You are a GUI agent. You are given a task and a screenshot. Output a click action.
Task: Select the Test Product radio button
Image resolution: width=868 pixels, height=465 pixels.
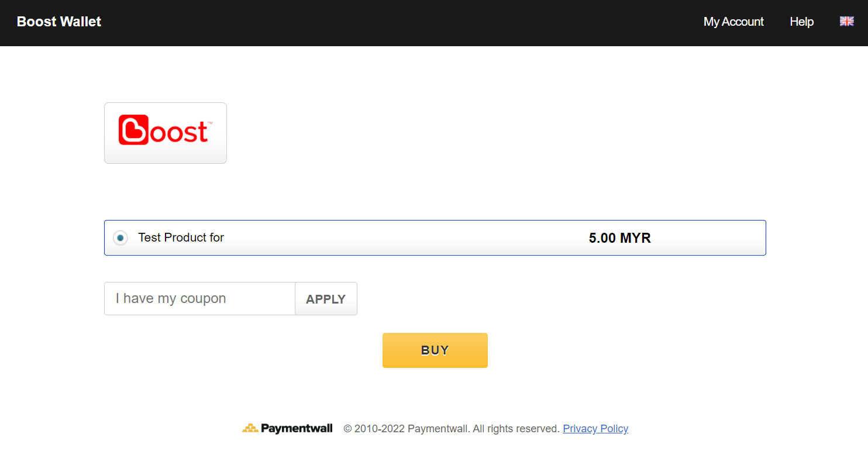coord(120,237)
